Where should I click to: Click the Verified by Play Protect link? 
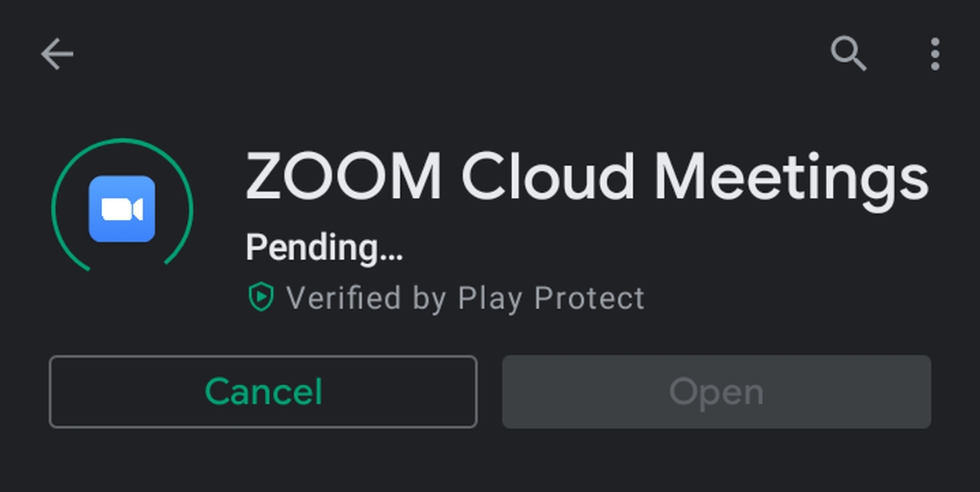(449, 297)
